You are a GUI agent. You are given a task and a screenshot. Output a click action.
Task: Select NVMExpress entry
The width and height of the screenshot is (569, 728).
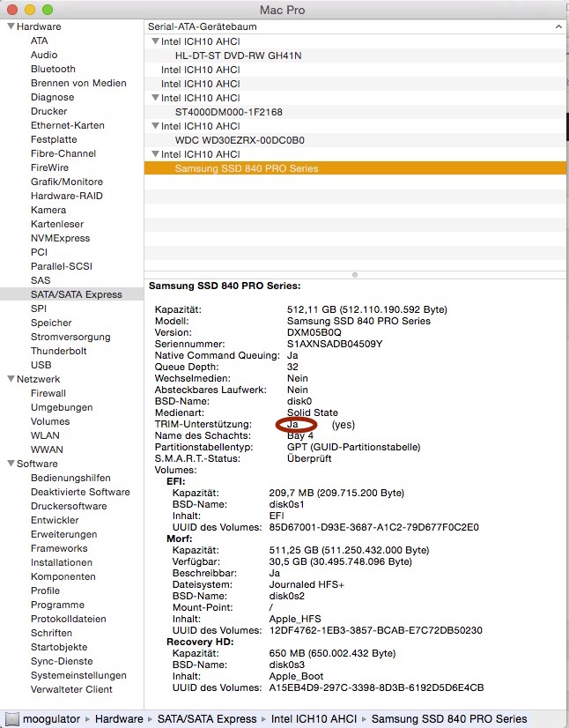click(x=60, y=238)
